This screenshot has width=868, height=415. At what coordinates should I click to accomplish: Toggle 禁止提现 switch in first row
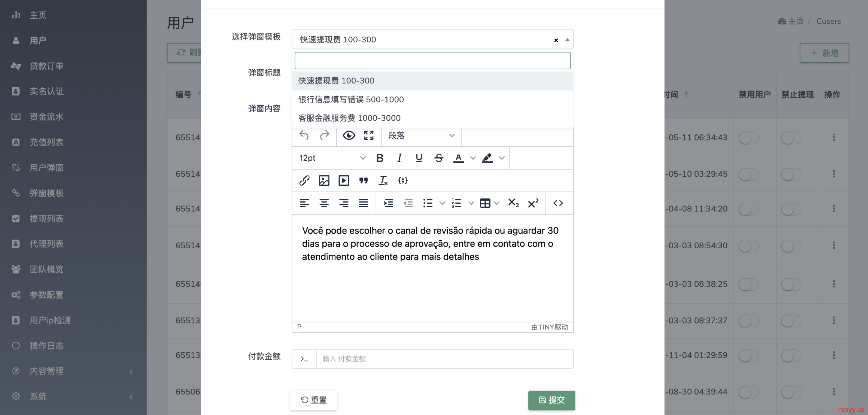tap(791, 138)
